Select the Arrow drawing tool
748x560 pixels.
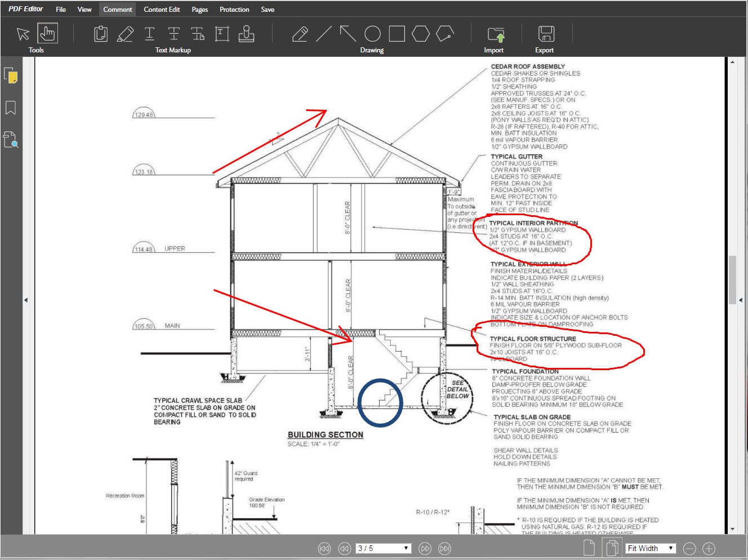[348, 34]
